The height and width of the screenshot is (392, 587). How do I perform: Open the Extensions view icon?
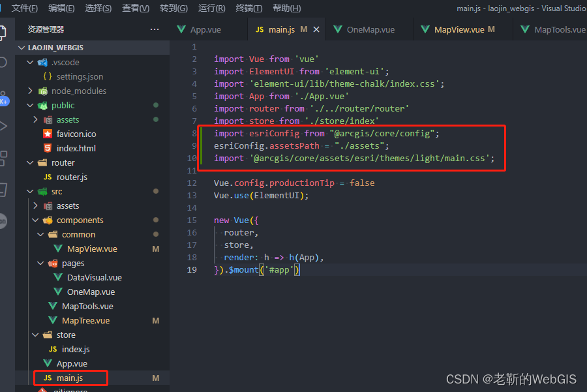3,157
